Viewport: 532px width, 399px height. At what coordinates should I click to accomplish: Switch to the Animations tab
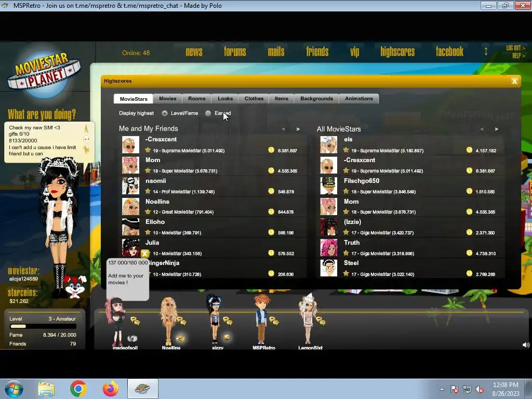(359, 99)
